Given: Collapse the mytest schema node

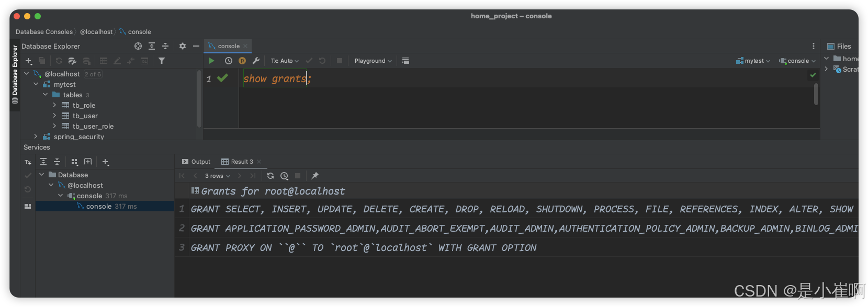Looking at the screenshot, I should (36, 84).
